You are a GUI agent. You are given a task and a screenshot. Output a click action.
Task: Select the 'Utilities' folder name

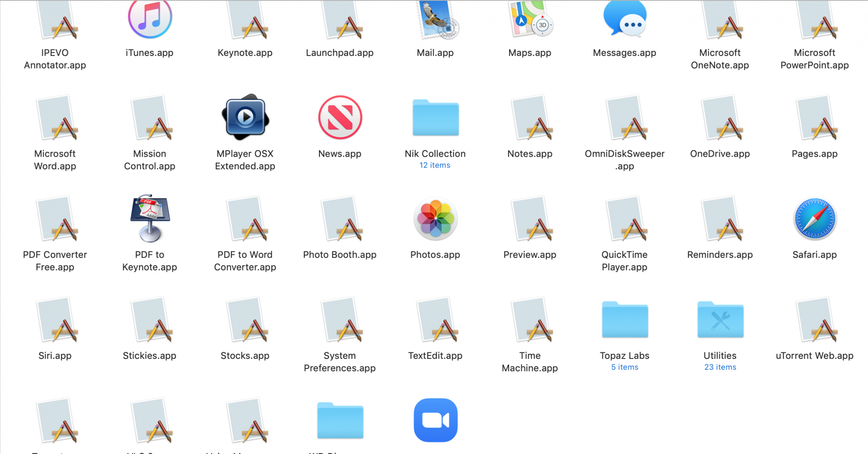(x=720, y=355)
